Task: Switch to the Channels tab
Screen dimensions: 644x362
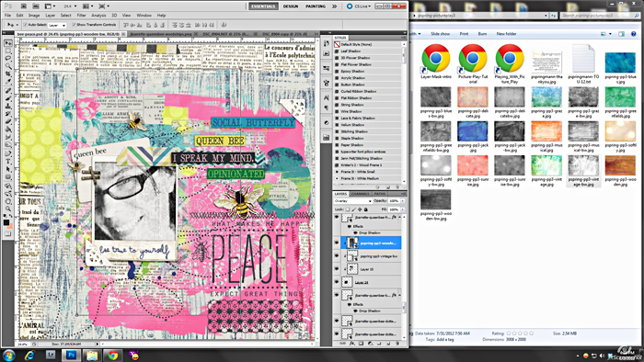Action: tap(361, 194)
